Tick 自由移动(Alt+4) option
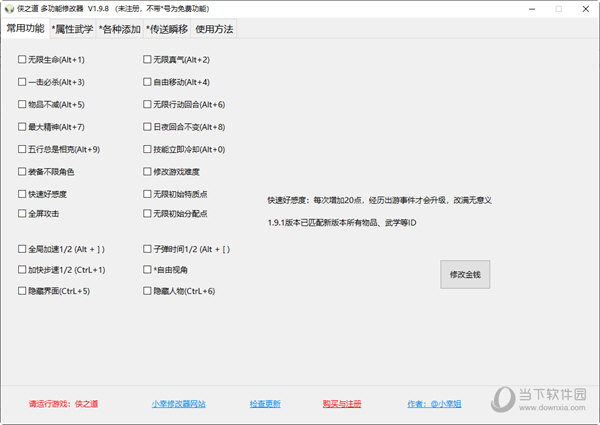Image resolution: width=600 pixels, height=425 pixels. 147,82
